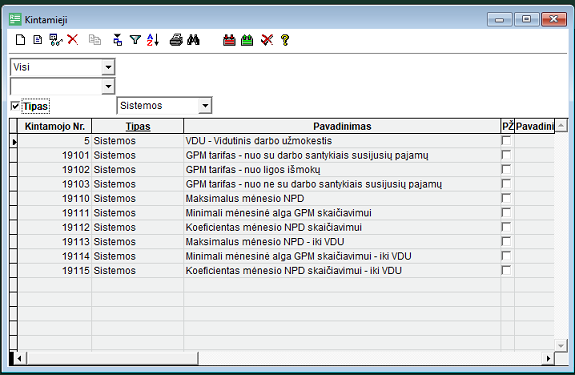Toggle the Tipas filter checkbox
575x375 pixels.
(15, 106)
